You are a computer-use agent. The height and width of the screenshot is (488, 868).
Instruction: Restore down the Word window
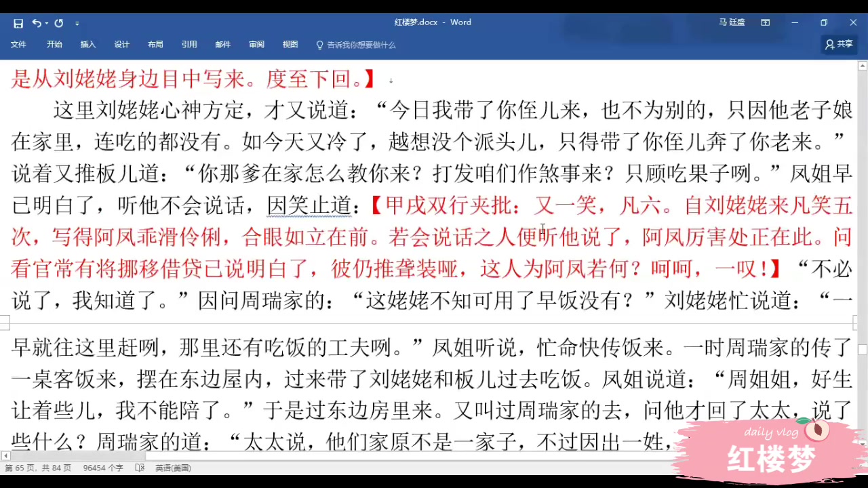(824, 22)
